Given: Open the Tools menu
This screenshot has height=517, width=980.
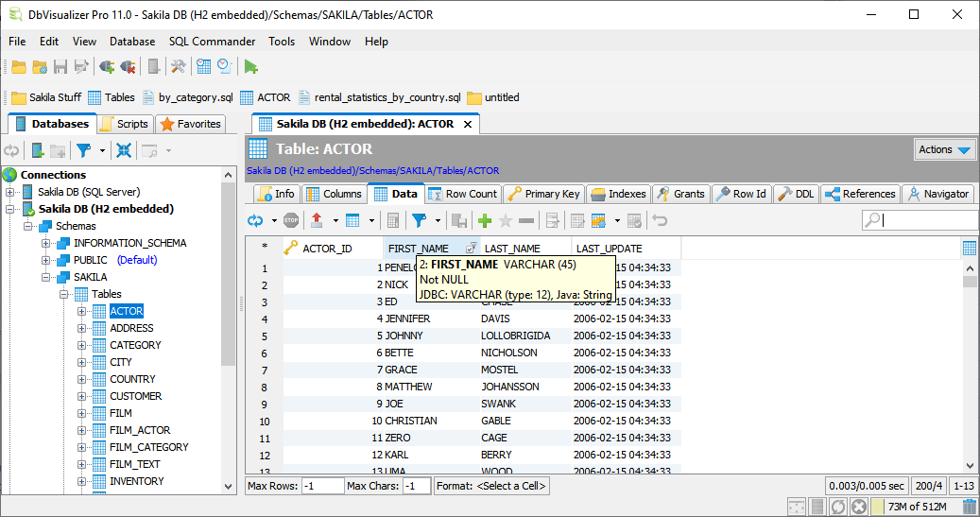Looking at the screenshot, I should pyautogui.click(x=282, y=42).
